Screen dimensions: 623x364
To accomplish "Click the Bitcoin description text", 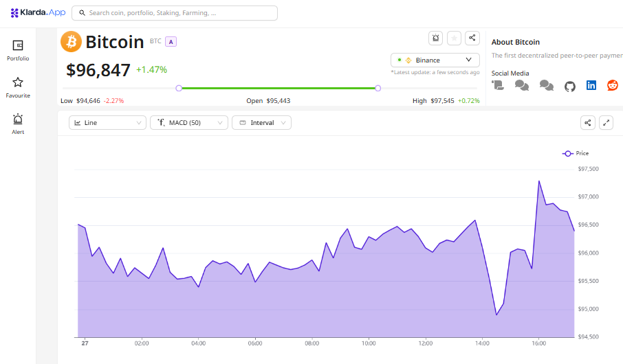I will pos(557,56).
